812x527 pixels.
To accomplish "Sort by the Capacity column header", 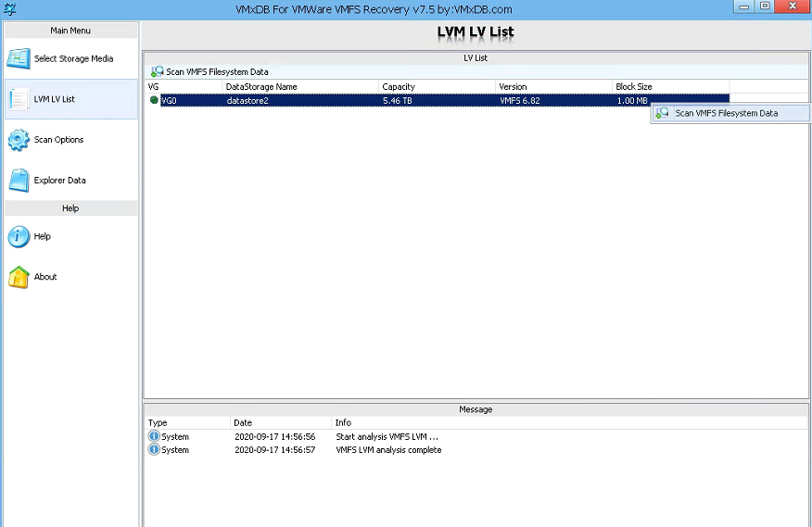I will (x=437, y=86).
